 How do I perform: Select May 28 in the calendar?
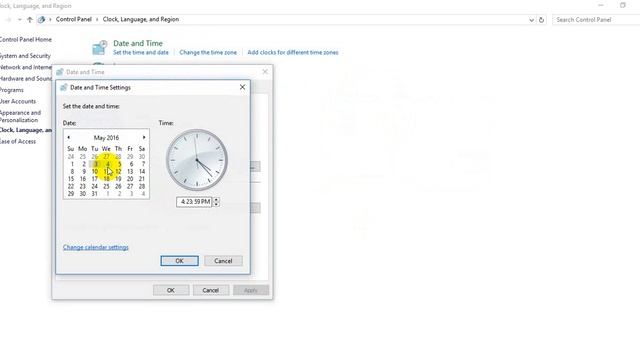[x=142, y=186]
